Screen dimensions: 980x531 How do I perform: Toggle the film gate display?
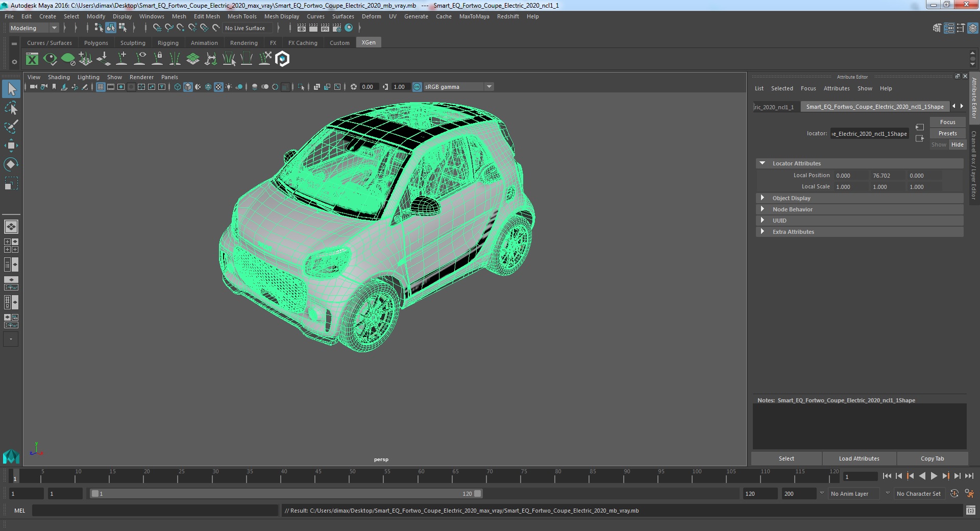coord(111,87)
